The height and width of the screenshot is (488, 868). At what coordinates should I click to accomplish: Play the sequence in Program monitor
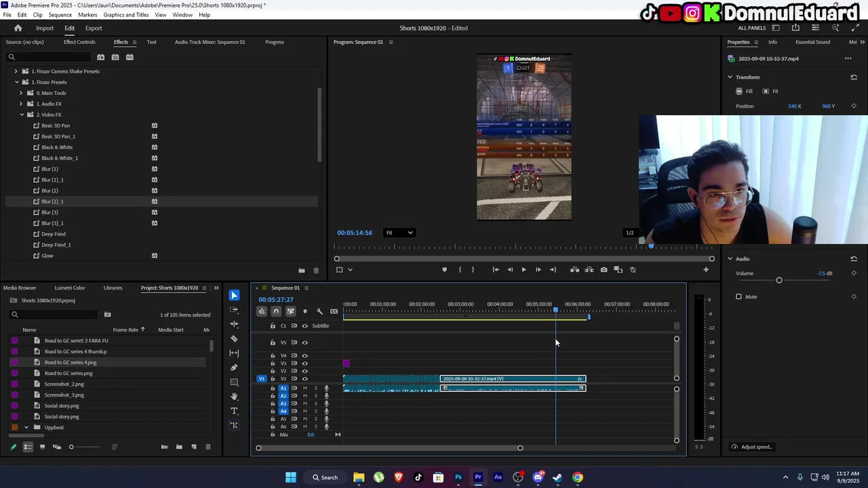[524, 270]
